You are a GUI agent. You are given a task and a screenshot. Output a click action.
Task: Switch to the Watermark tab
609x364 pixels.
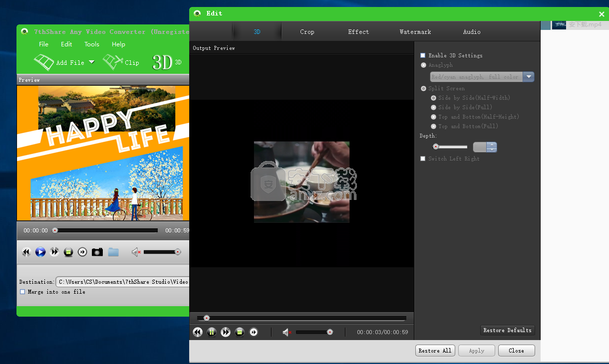coord(415,32)
